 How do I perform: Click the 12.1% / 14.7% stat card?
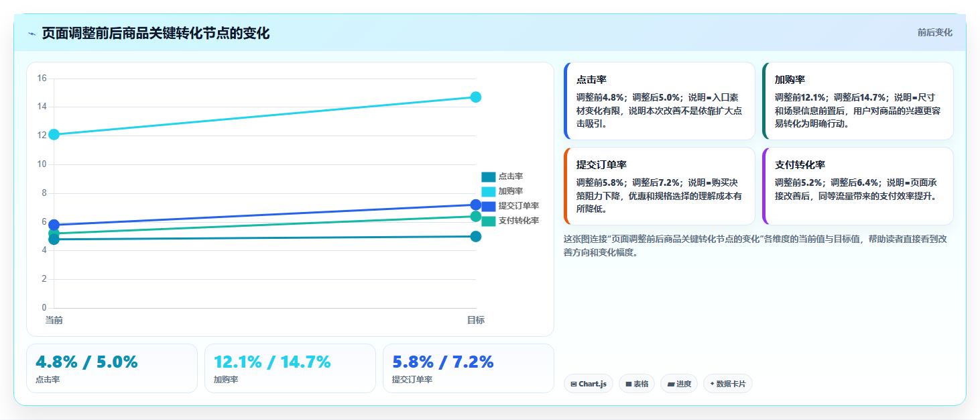tap(290, 368)
